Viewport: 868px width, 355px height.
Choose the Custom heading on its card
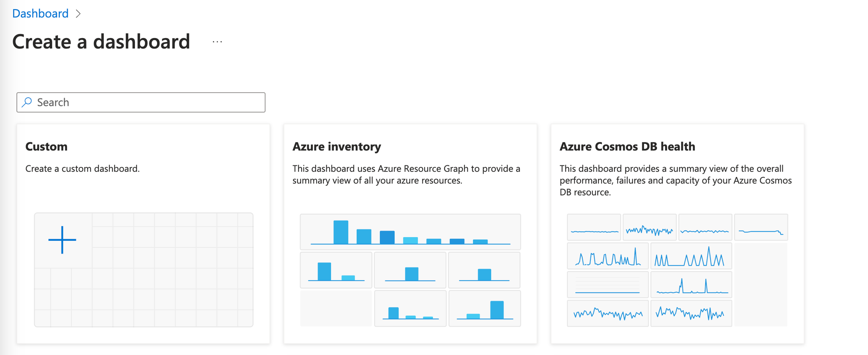pyautogui.click(x=46, y=146)
